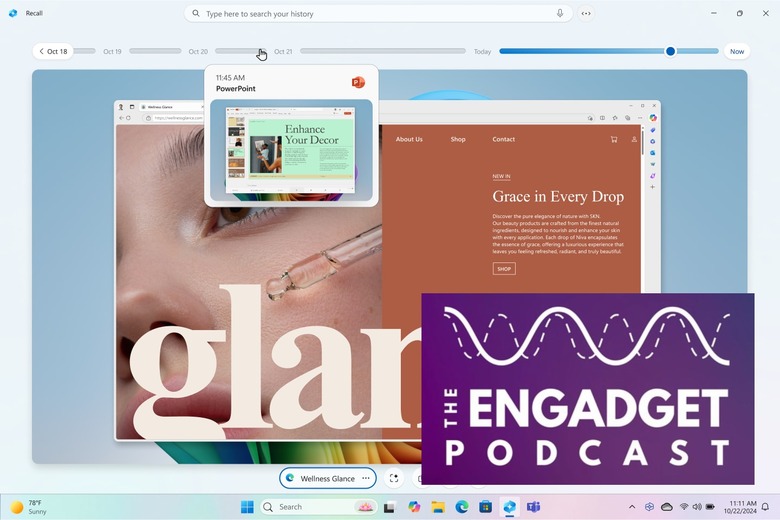This screenshot has width=780, height=520.
Task: Click the About Us menu item
Action: tap(409, 140)
